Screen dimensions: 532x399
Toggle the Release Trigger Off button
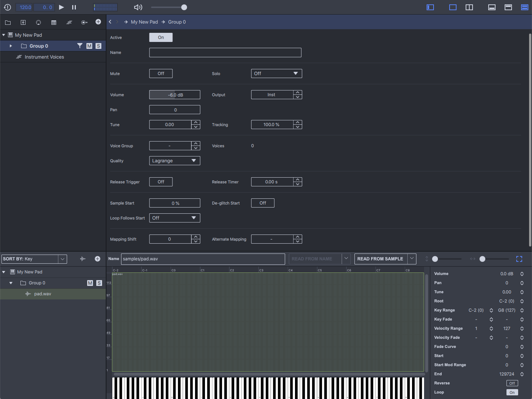(x=161, y=182)
